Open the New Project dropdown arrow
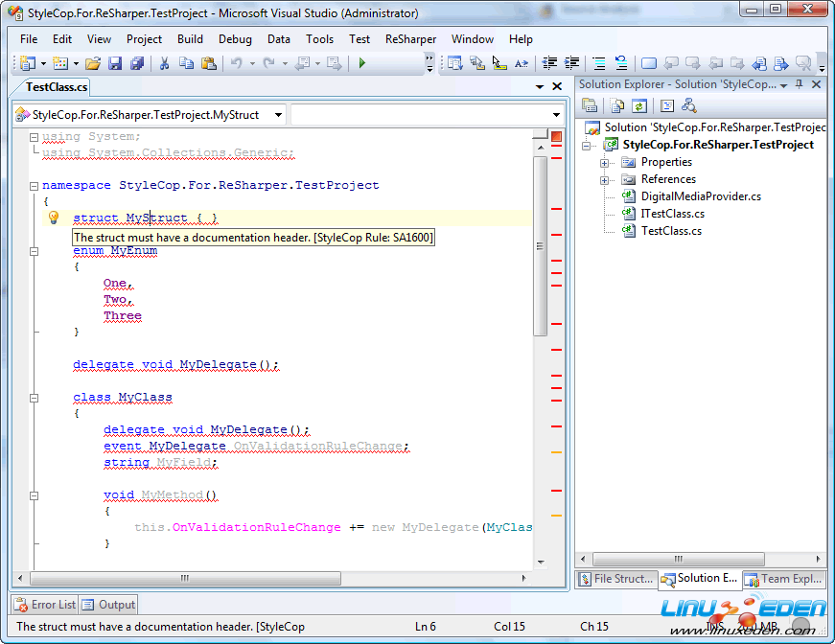 pos(43,64)
